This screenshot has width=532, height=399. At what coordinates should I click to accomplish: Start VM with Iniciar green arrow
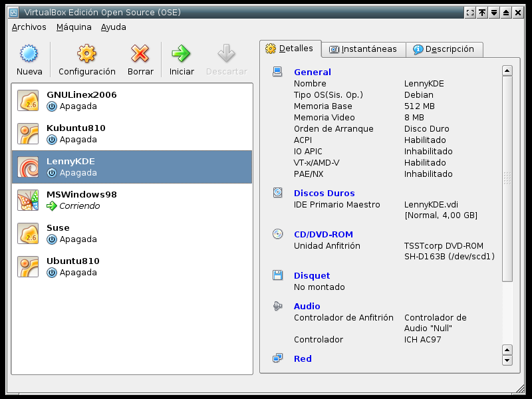point(182,54)
